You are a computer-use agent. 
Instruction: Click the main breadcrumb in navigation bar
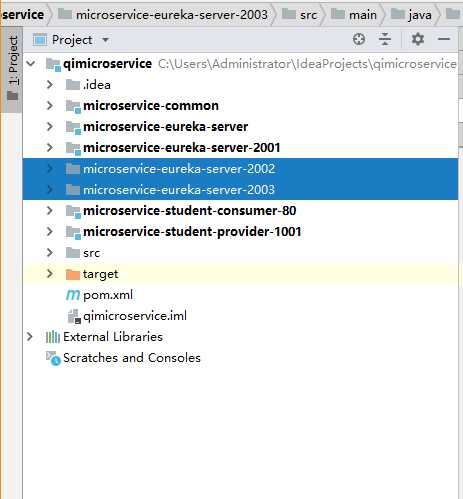pyautogui.click(x=363, y=15)
